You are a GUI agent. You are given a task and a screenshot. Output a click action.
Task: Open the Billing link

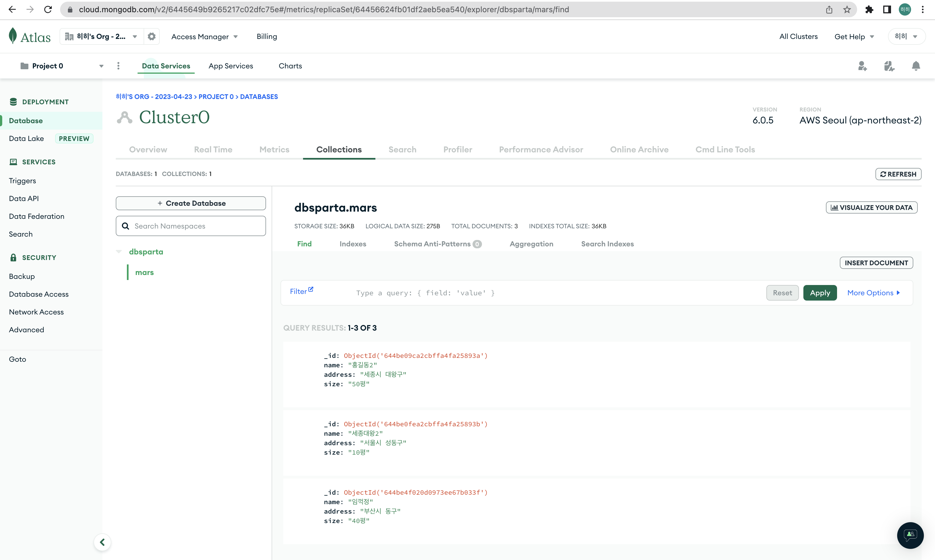(x=267, y=36)
